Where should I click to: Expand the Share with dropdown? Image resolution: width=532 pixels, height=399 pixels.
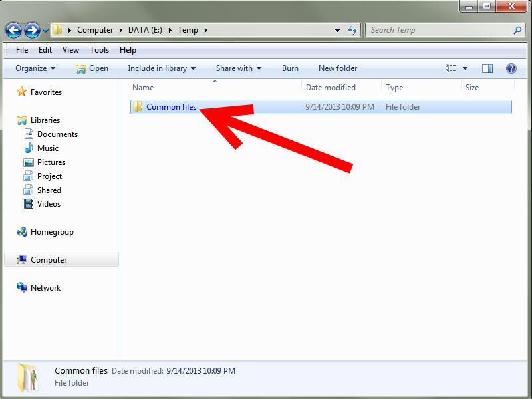(x=238, y=68)
